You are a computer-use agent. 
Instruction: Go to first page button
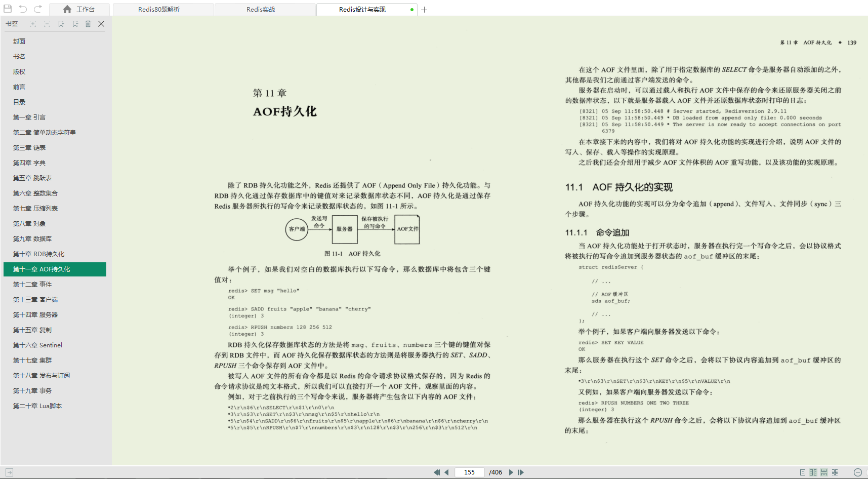[x=437, y=472]
